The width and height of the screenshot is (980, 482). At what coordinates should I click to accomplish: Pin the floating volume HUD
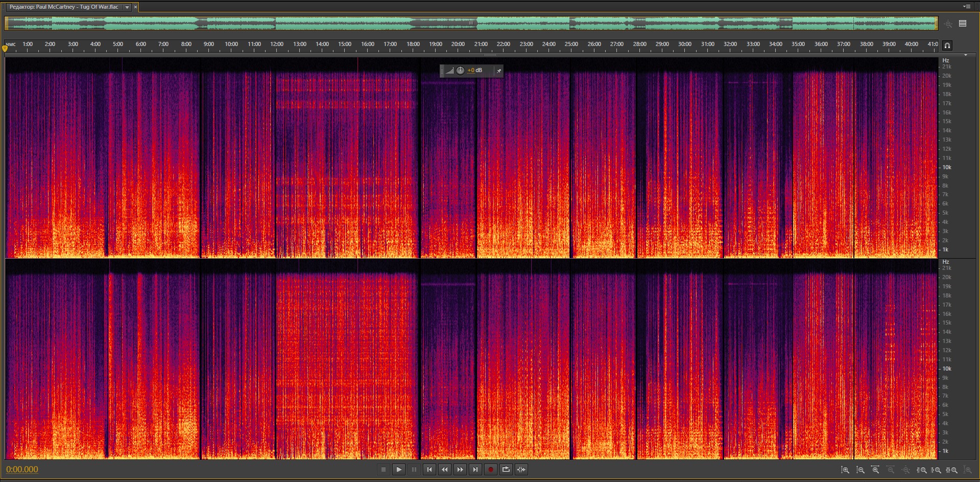tap(499, 71)
